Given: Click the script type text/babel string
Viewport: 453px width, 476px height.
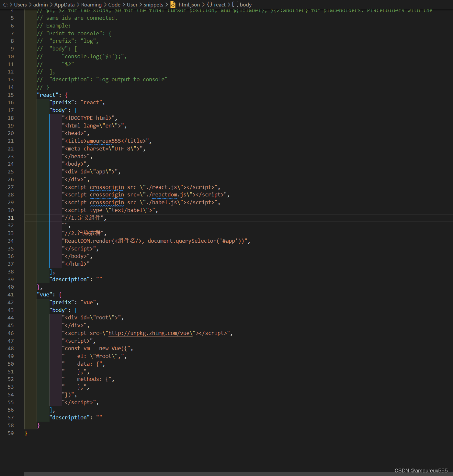Looking at the screenshot, I should 109,210.
